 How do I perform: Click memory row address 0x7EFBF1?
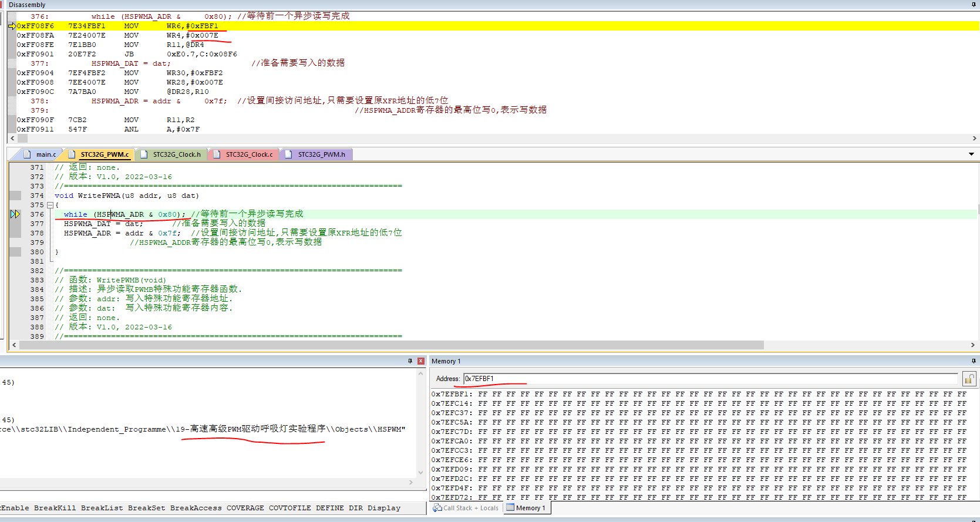[x=452, y=394]
